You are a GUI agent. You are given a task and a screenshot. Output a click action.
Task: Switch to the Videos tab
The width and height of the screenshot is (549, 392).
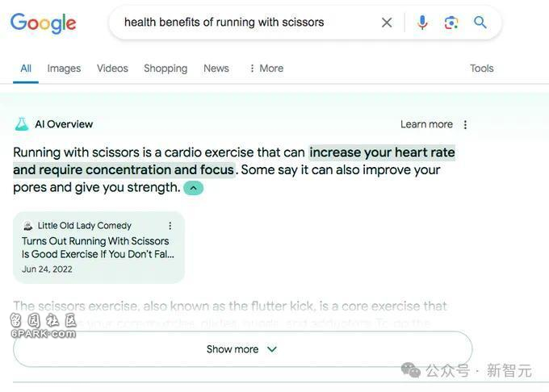point(112,69)
